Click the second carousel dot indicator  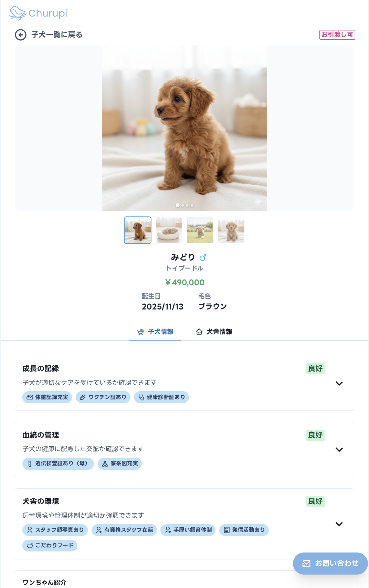coord(182,205)
